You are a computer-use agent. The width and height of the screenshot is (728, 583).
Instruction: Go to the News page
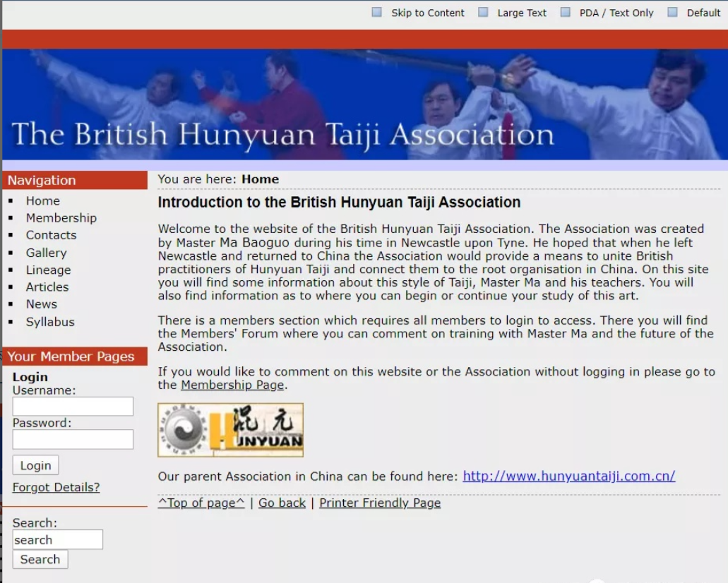42,304
